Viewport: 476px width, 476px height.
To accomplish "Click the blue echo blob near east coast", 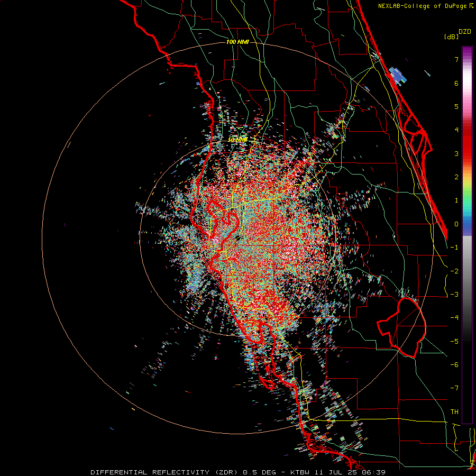I will pos(397,76).
